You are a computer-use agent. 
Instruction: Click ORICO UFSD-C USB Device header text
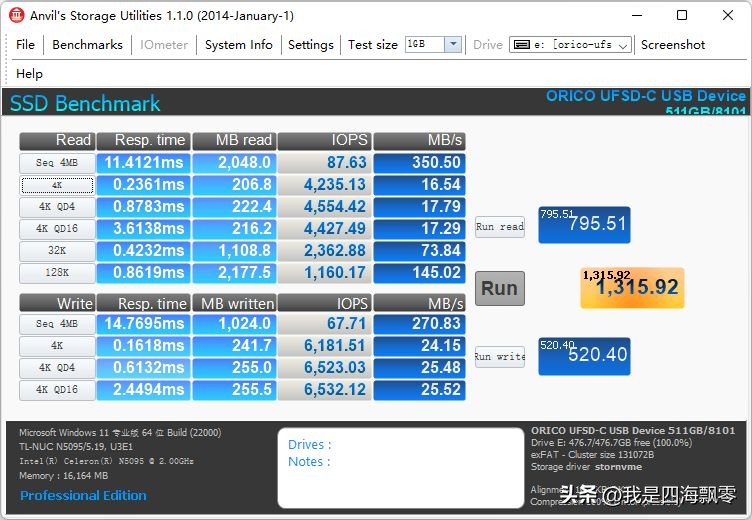(646, 96)
